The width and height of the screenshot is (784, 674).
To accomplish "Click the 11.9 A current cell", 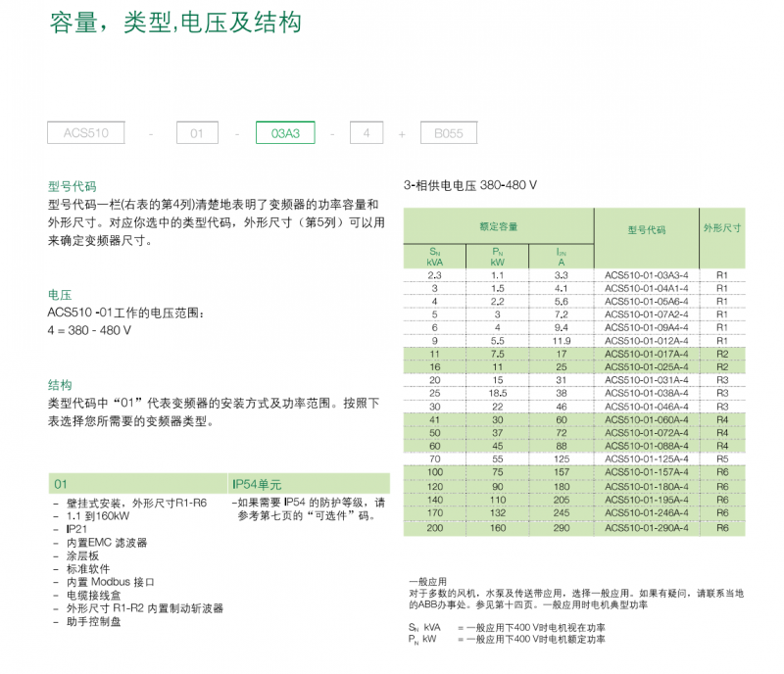I will pos(561,341).
